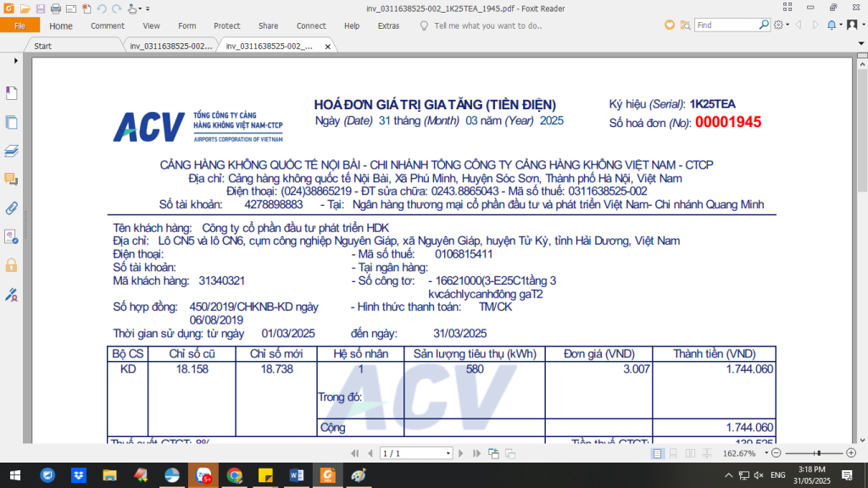This screenshot has height=488, width=868.
Task: Go to first page button
Action: coord(355,453)
